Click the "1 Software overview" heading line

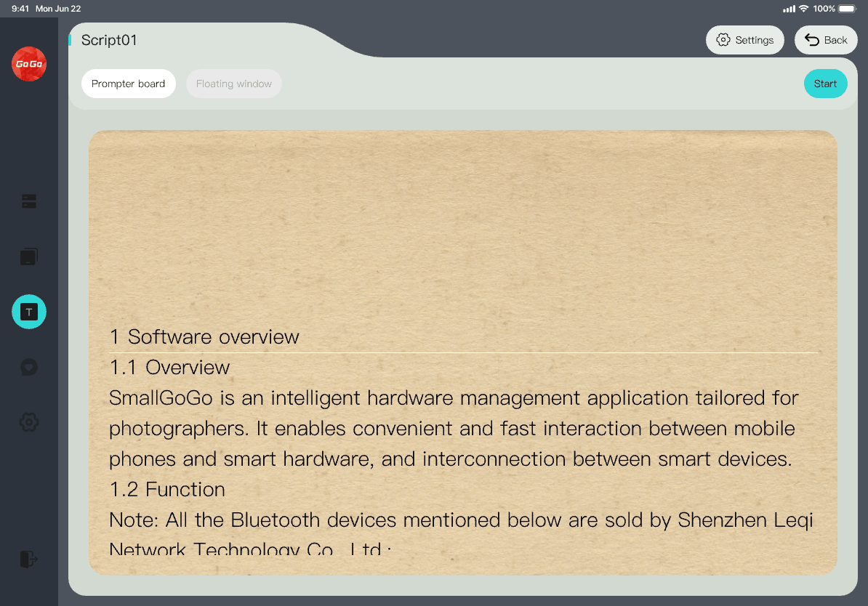pyautogui.click(x=204, y=337)
